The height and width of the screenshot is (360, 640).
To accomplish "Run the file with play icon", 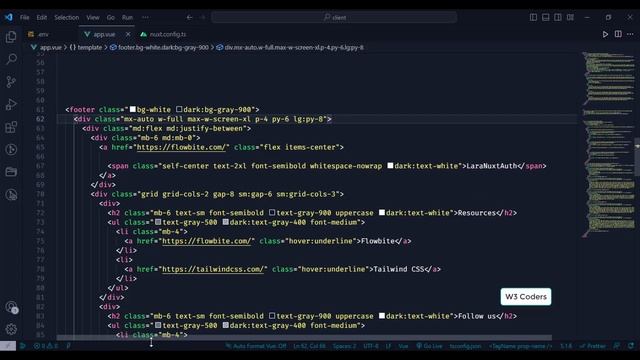I will (605, 34).
